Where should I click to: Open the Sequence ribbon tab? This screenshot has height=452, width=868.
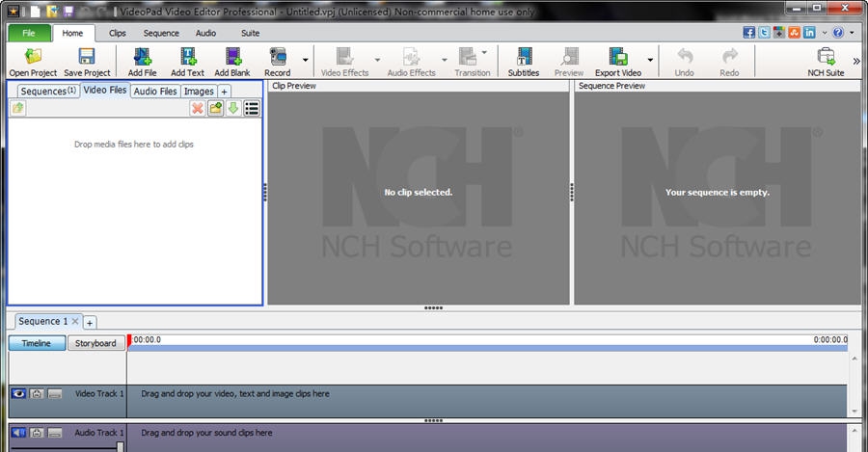point(161,33)
